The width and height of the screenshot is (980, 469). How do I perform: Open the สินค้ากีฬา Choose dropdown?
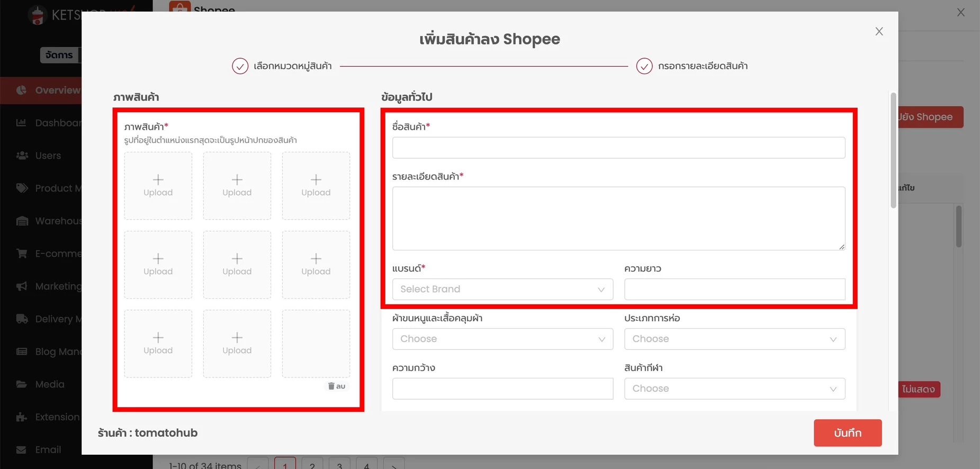[x=734, y=389]
